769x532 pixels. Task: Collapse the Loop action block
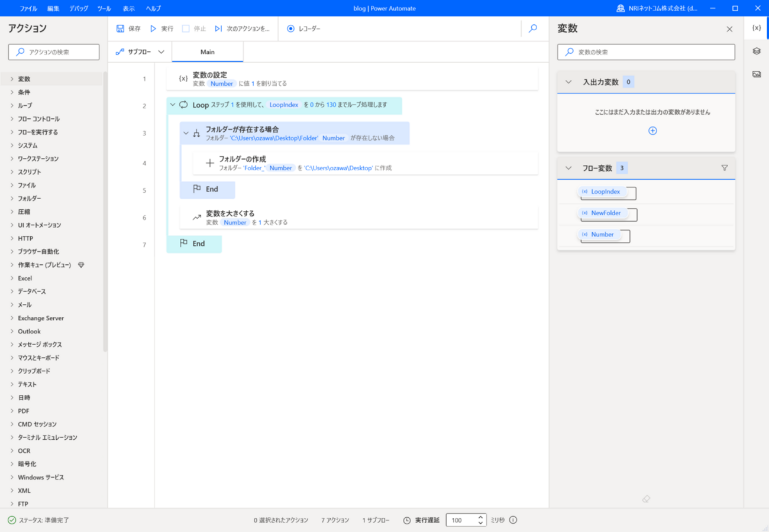(x=173, y=105)
